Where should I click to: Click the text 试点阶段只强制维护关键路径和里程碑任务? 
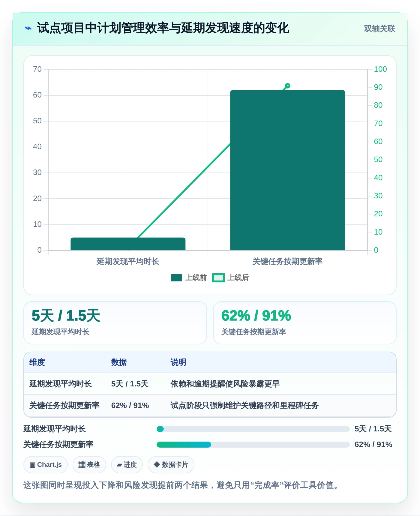pos(244,405)
